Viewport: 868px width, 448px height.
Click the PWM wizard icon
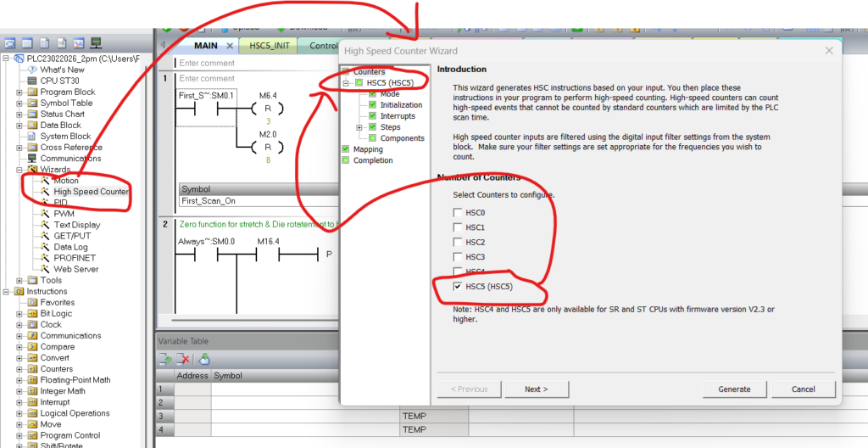(45, 214)
